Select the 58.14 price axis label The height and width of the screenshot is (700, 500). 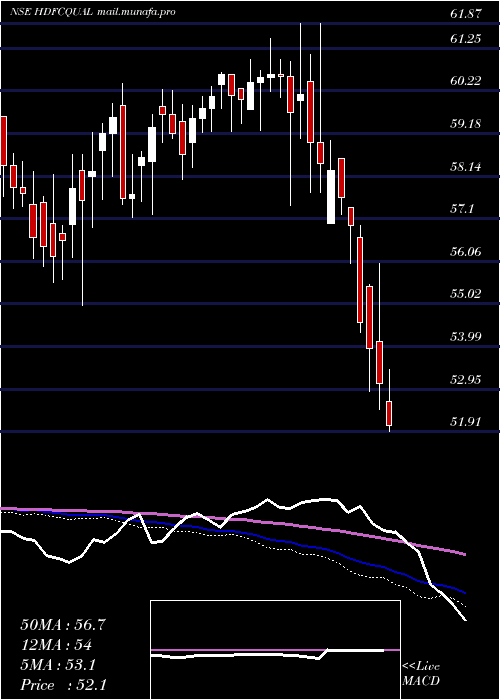coord(466,167)
